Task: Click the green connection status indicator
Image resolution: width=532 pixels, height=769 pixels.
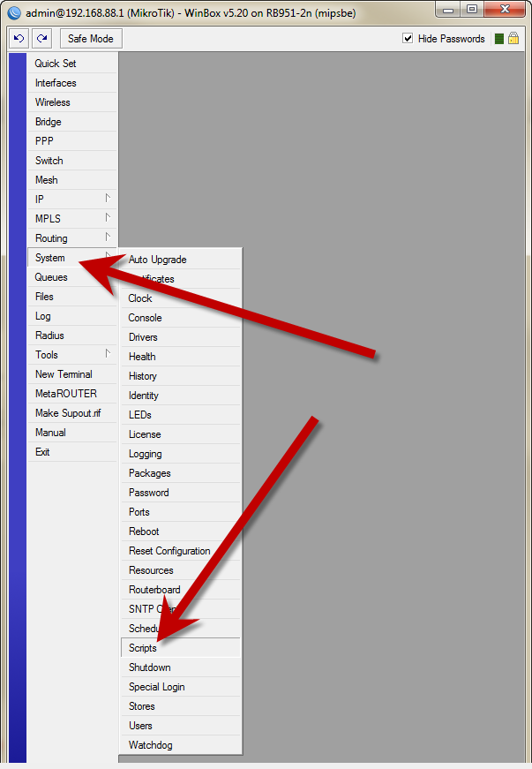Action: click(499, 39)
